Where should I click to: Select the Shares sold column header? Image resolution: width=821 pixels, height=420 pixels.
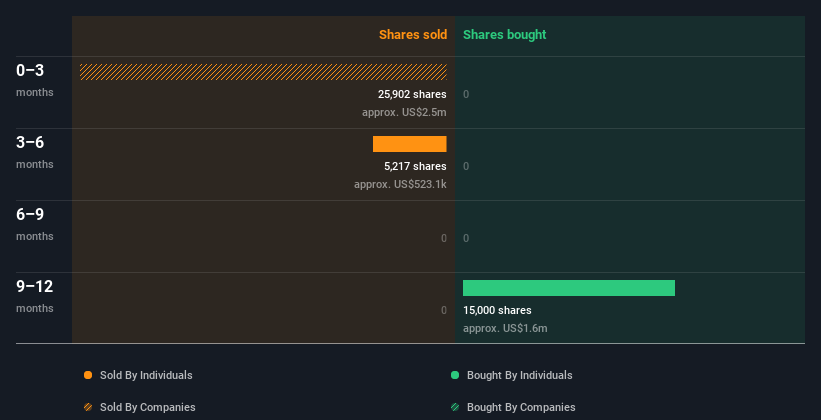413,35
